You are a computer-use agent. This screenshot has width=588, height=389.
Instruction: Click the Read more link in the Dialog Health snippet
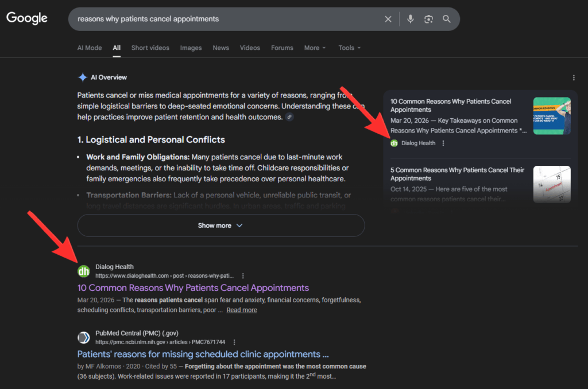click(x=241, y=310)
